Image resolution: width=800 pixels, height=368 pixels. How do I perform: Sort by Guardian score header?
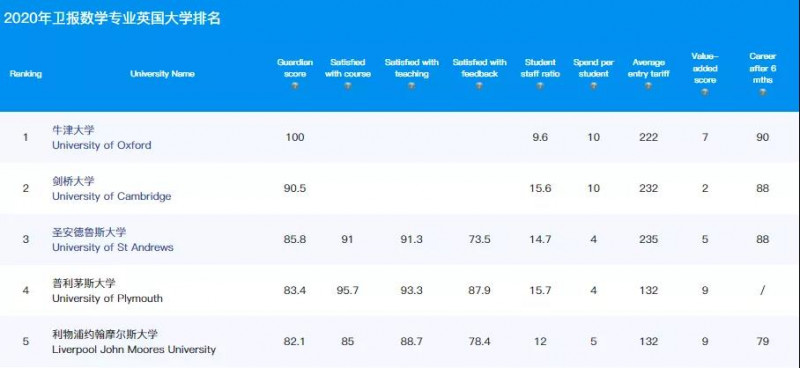click(295, 68)
